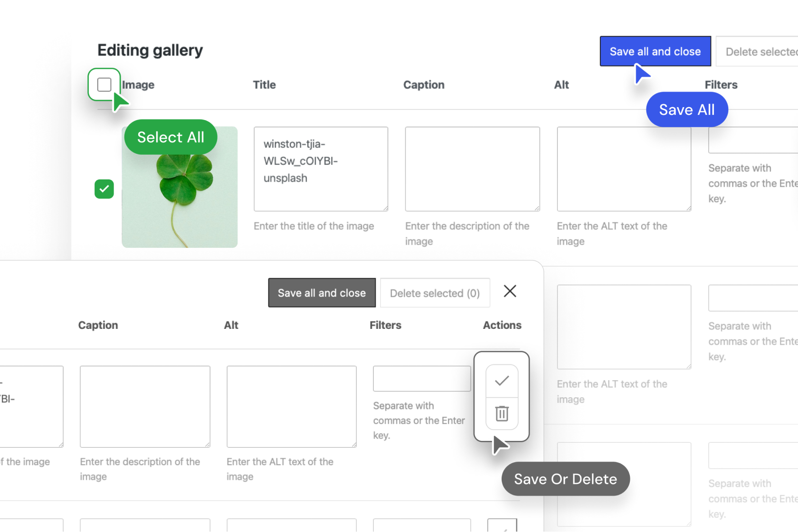Image resolution: width=798 pixels, height=532 pixels.
Task: Click the gray Save Or Delete label
Action: click(565, 479)
